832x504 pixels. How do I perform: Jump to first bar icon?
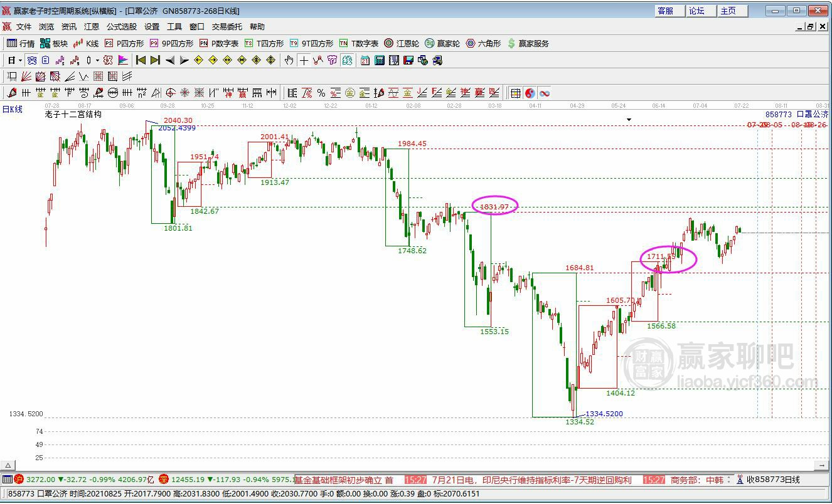pos(141,60)
